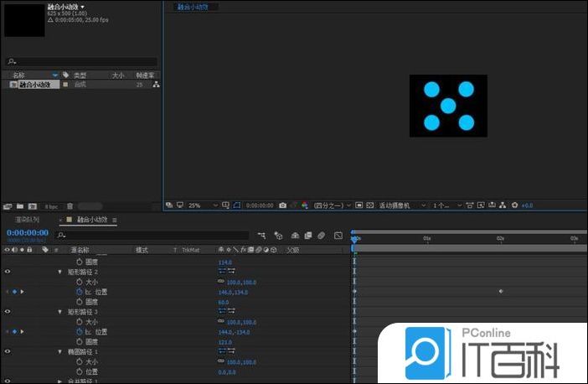
Task: Open the graph editor icon in timeline
Action: (x=338, y=236)
